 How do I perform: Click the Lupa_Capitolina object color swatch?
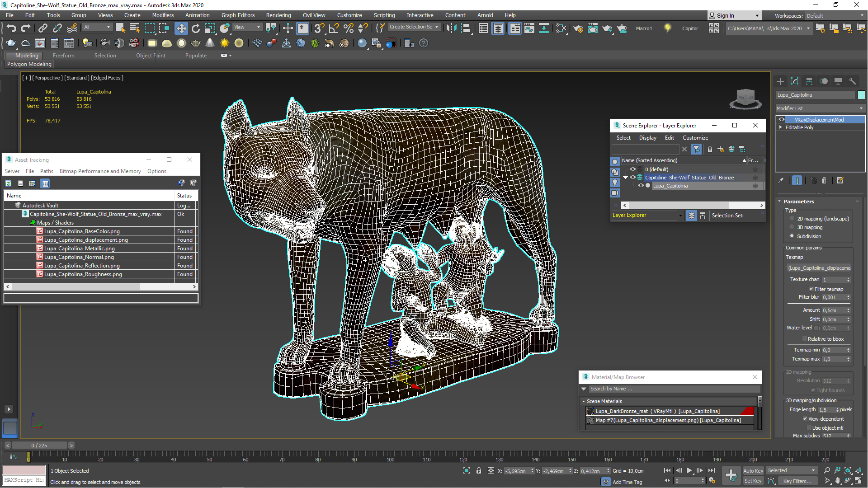pyautogui.click(x=861, y=95)
